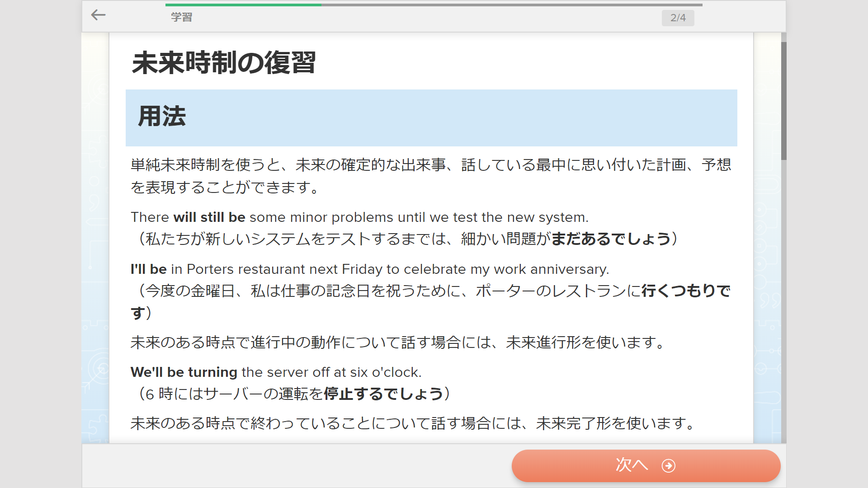Click the 2/4 page counter badge
Viewport: 868px width, 488px height.
[678, 18]
